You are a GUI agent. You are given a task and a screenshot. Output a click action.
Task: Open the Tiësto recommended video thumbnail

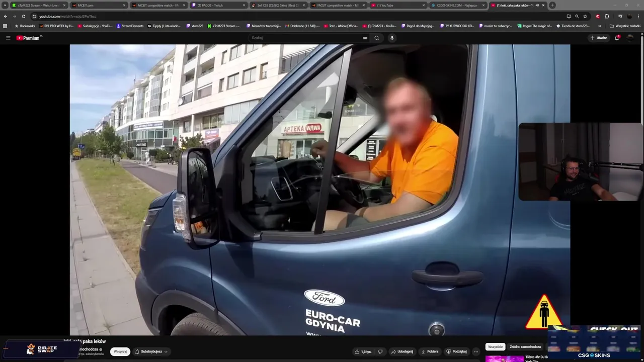[x=504, y=359]
